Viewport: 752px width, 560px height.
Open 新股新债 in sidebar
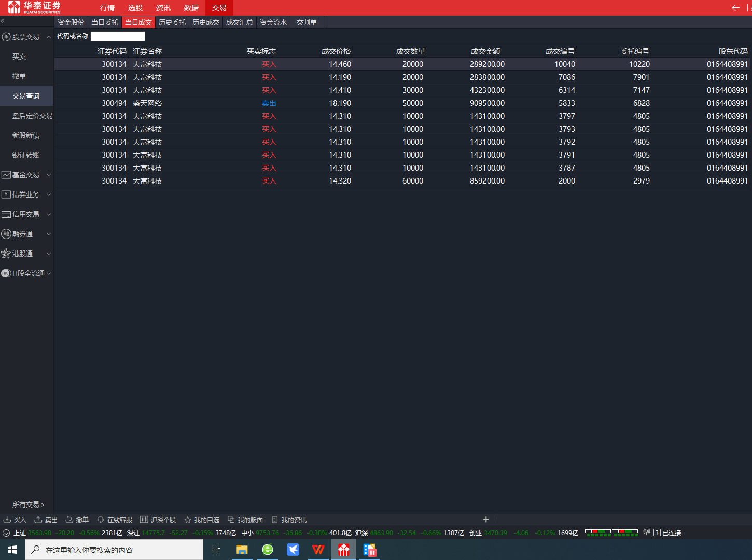point(26,135)
